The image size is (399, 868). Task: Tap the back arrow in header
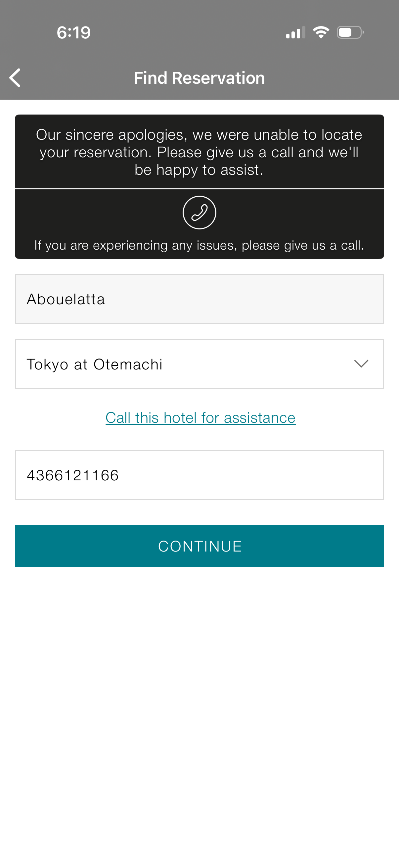pos(15,78)
